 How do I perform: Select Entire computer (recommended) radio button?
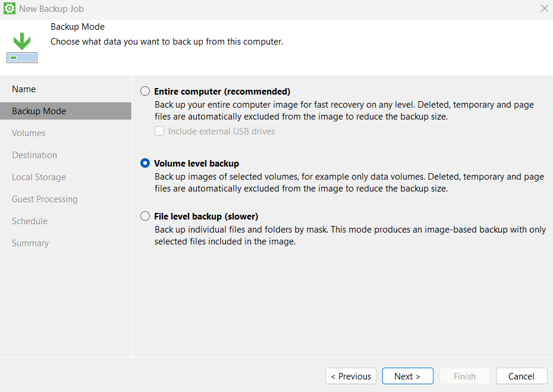[145, 92]
